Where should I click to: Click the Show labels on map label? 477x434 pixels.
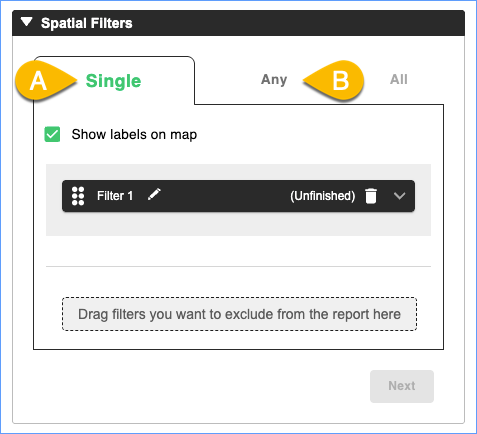point(134,135)
